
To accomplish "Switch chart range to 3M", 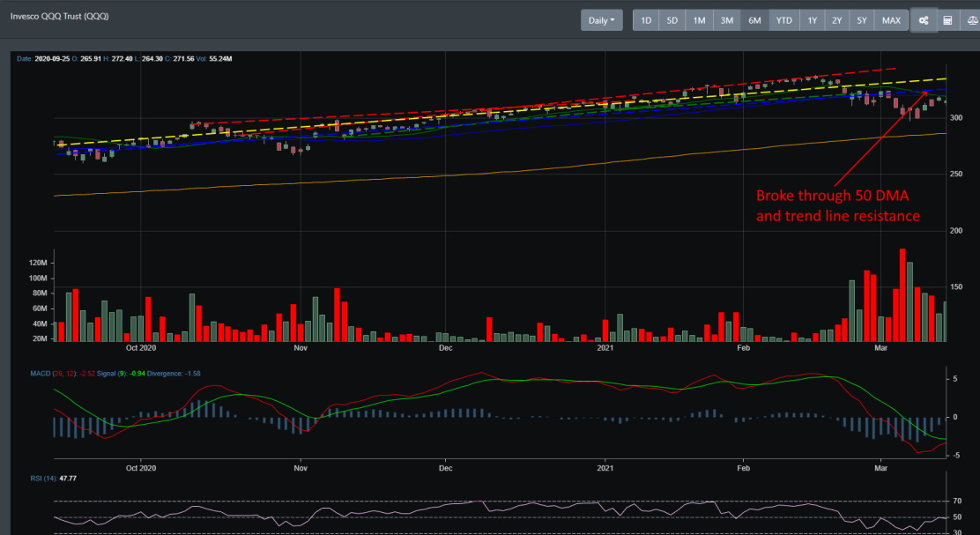I will click(x=727, y=20).
